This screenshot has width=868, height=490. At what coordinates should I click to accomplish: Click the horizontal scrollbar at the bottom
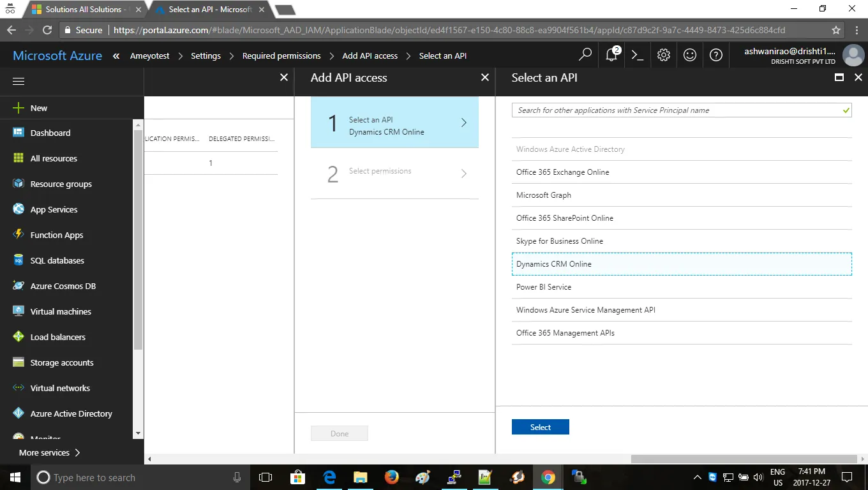pos(744,459)
